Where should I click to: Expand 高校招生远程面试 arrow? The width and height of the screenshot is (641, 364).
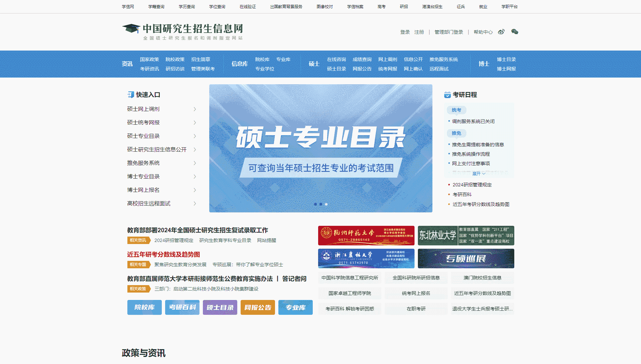point(195,204)
